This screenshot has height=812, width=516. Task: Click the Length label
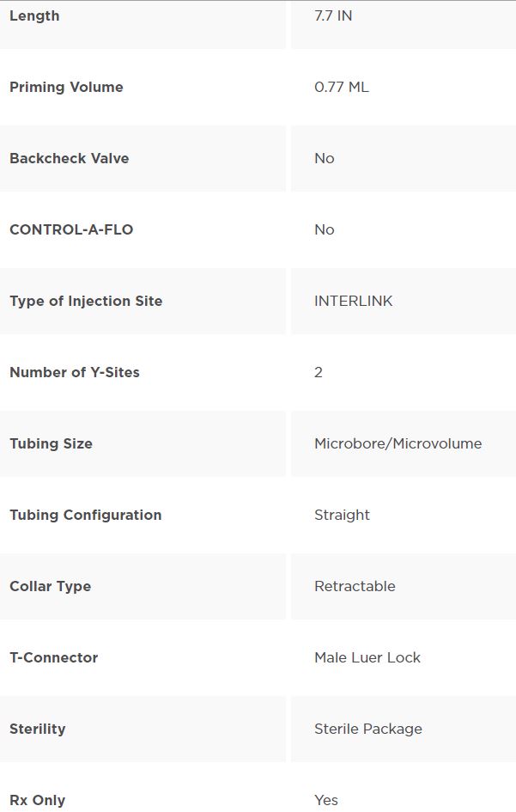point(34,15)
